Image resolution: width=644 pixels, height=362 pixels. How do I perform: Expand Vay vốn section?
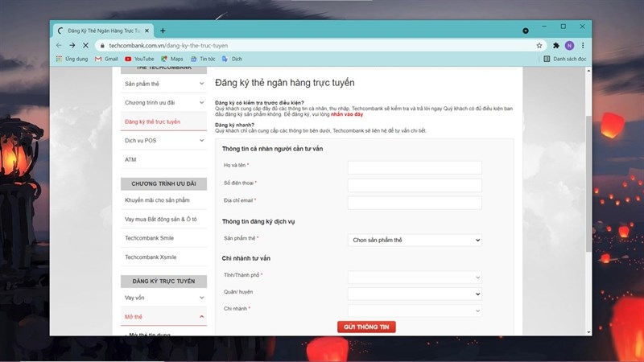164,298
